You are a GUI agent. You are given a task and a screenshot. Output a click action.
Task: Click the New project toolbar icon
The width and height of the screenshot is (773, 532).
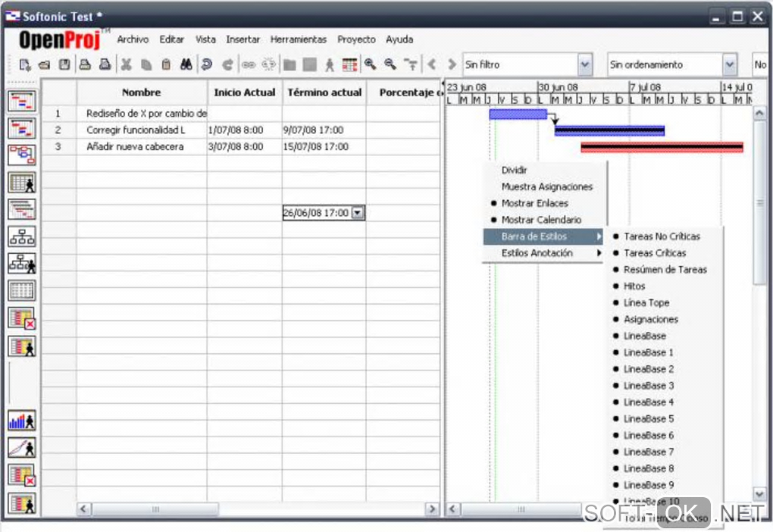[x=25, y=64]
